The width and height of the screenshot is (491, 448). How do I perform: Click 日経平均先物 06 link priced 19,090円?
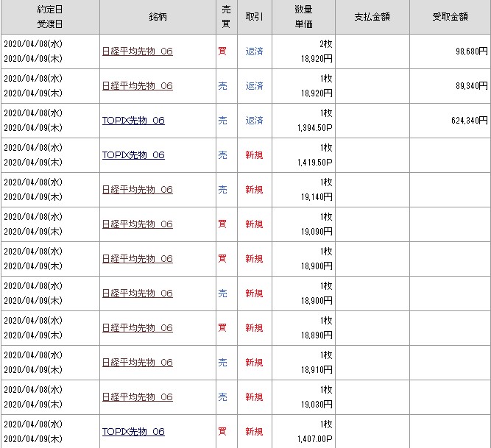click(137, 224)
